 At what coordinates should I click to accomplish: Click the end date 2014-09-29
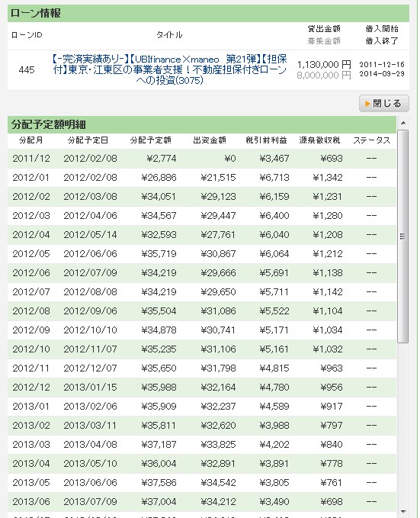[382, 74]
